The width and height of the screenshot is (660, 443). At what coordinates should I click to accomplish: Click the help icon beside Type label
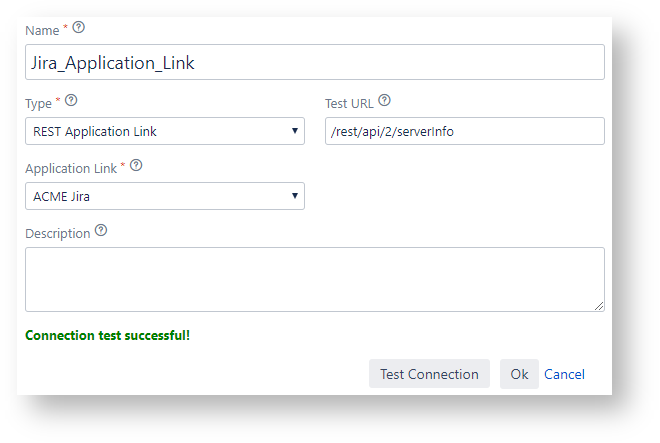click(x=71, y=101)
